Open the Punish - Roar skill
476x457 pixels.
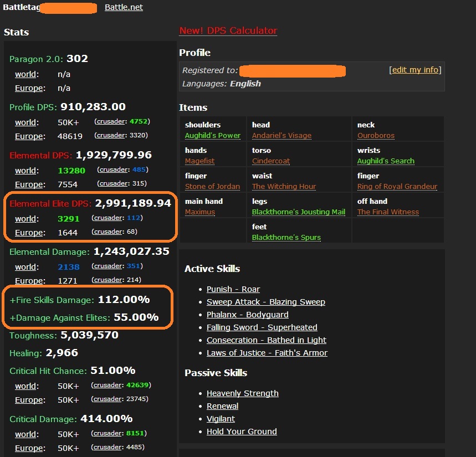click(233, 289)
